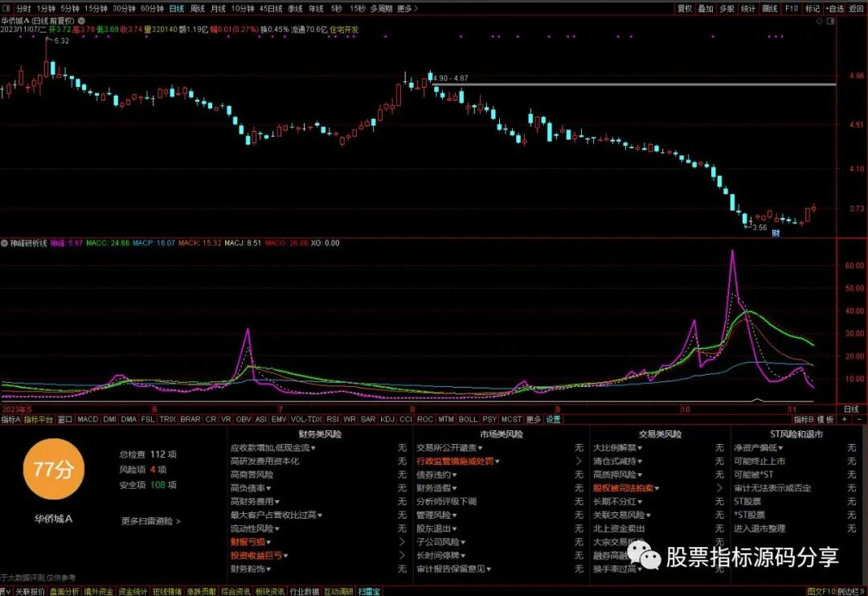
Task: Click the 图文F10 button at bottom right
Action: point(821,591)
